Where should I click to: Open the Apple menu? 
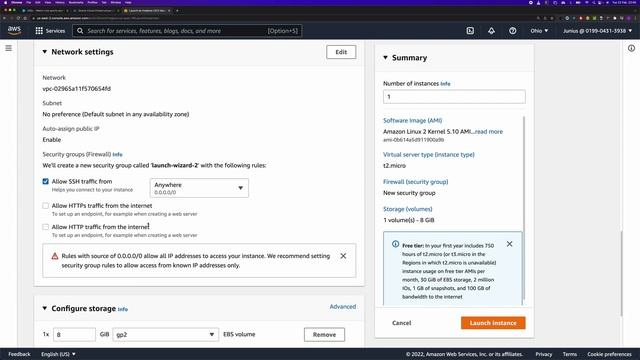coord(5,2)
